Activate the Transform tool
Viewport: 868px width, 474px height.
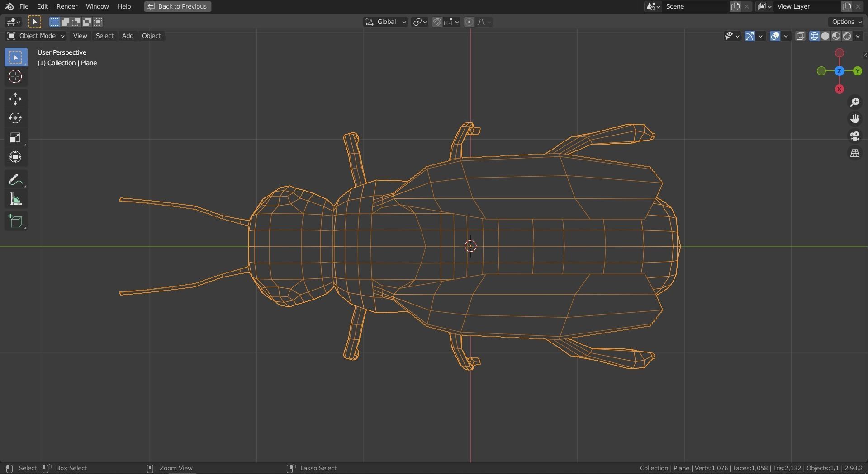(16, 157)
